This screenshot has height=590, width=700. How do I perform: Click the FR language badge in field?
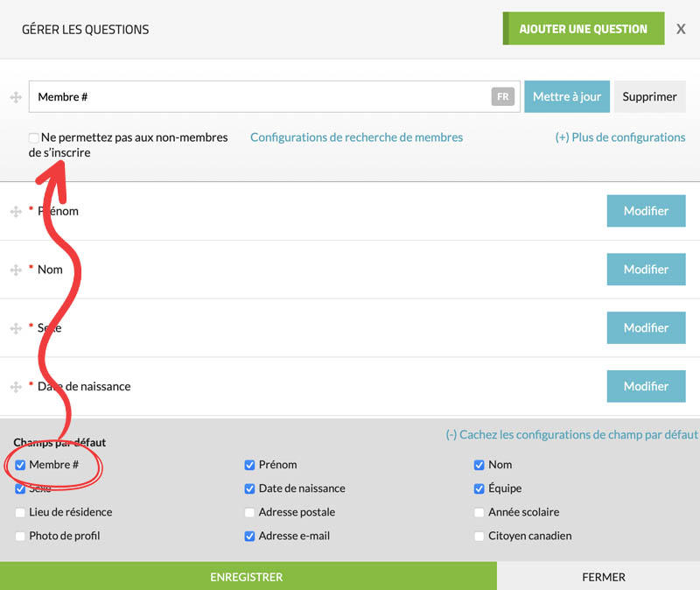pos(502,97)
